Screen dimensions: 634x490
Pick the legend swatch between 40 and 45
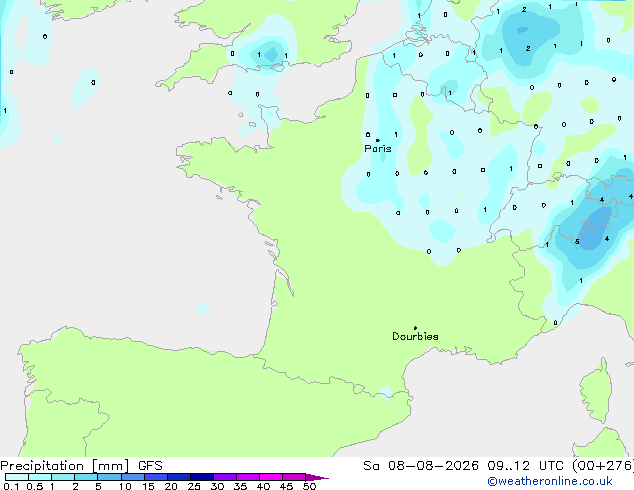pos(271,477)
